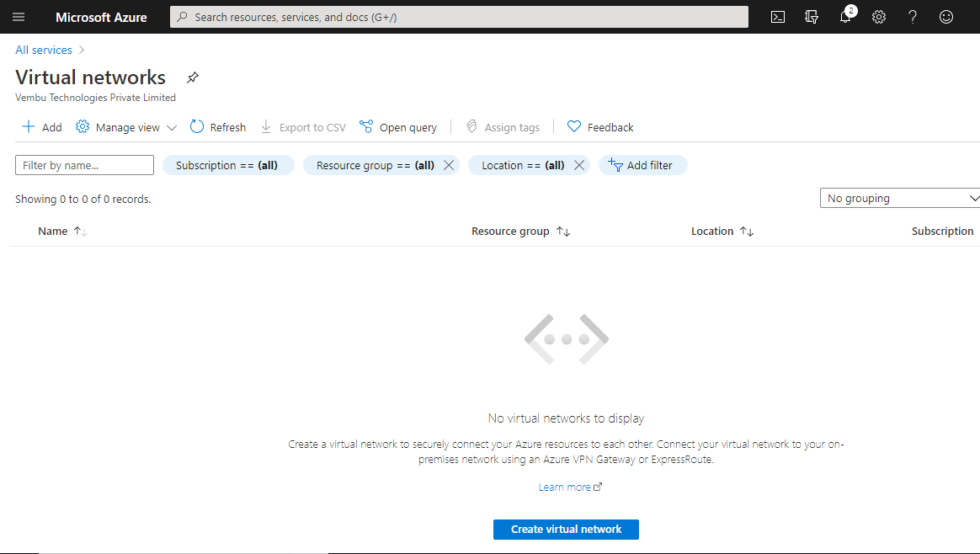Open the notifications bell
The height and width of the screenshot is (554, 980).
click(x=845, y=16)
